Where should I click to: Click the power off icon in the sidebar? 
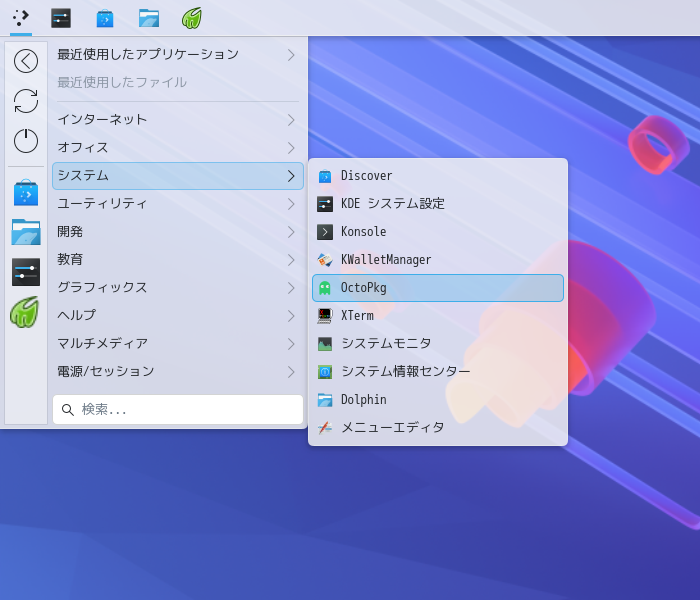point(26,141)
